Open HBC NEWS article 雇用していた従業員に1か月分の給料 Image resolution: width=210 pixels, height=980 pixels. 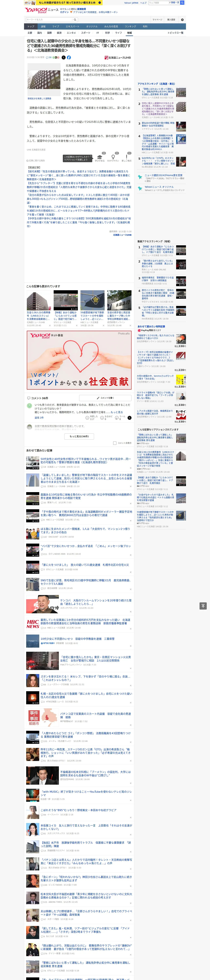(85, 622)
